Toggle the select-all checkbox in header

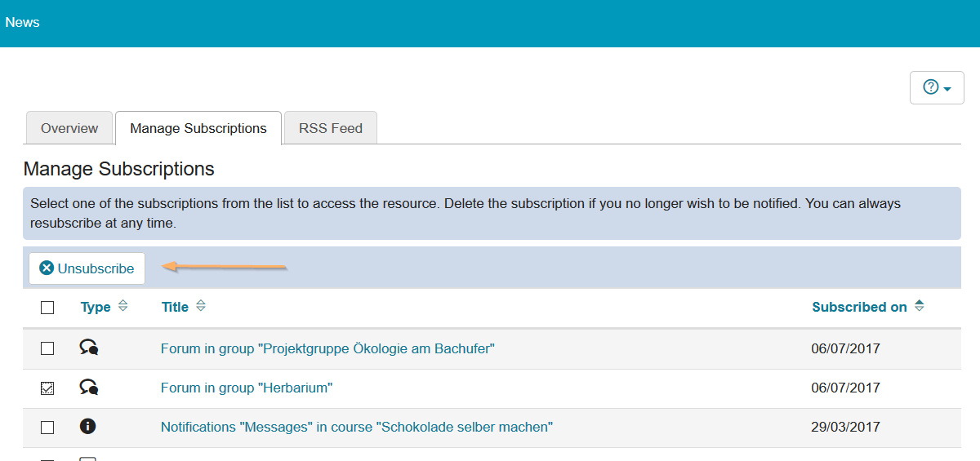(47, 308)
